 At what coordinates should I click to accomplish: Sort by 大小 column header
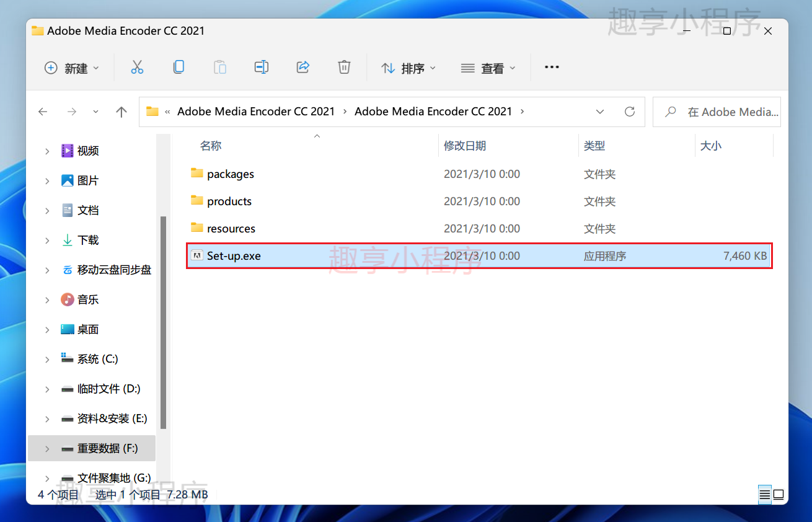711,146
